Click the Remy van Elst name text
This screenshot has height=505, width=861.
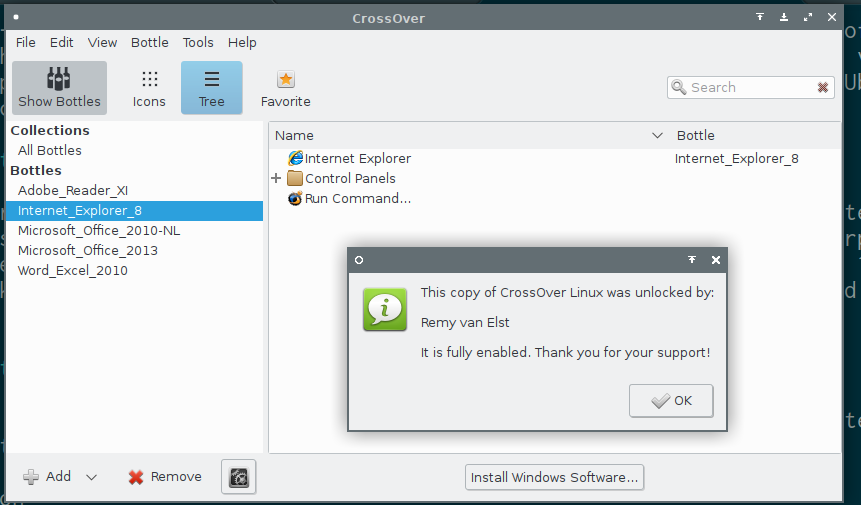point(465,323)
